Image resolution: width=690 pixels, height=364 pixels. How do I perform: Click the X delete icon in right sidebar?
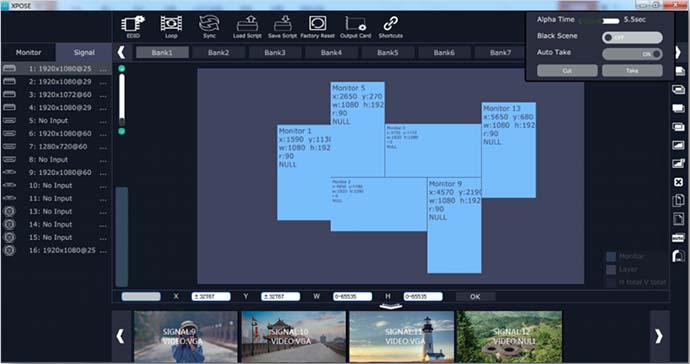click(x=678, y=182)
